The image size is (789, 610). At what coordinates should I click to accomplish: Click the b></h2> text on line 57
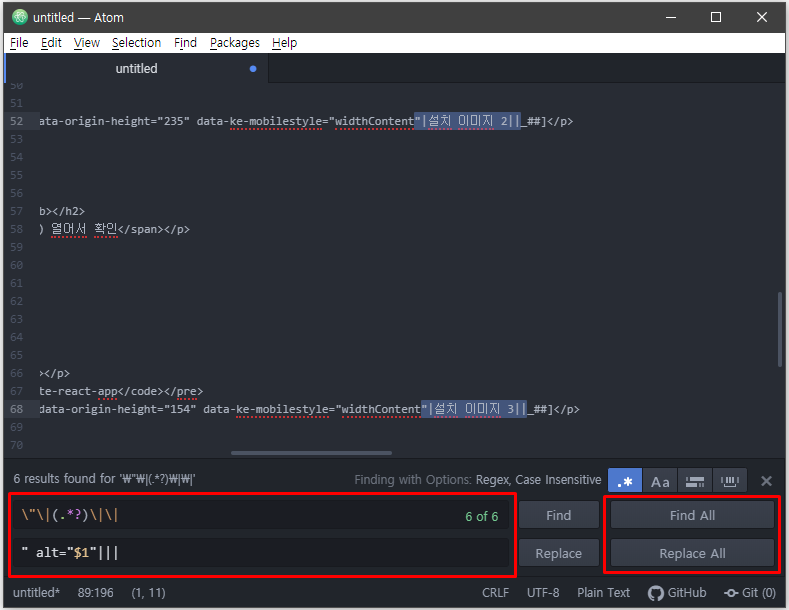point(62,211)
